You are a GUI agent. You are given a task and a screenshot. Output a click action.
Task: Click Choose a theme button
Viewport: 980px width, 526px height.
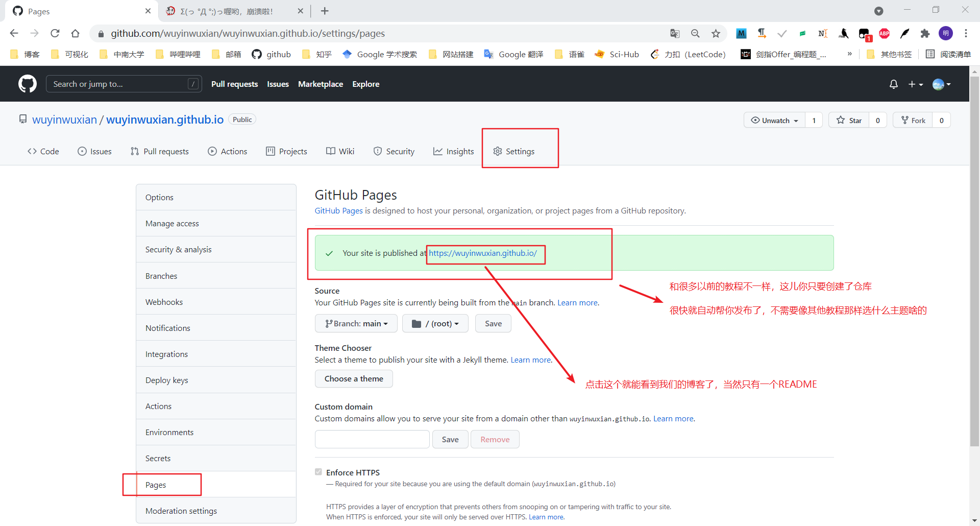point(354,378)
